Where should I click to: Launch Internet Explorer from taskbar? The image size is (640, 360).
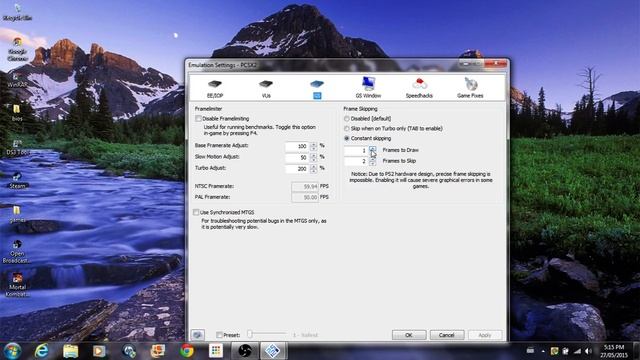pyautogui.click(x=41, y=351)
